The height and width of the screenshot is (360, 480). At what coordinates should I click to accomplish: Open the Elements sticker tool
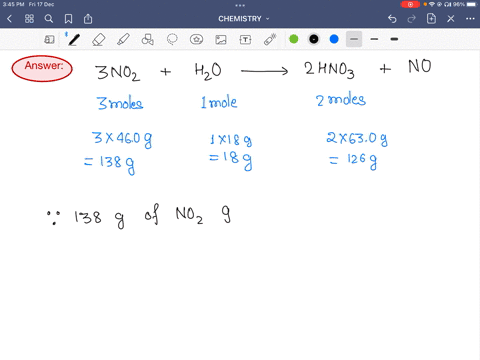pyautogui.click(x=196, y=39)
